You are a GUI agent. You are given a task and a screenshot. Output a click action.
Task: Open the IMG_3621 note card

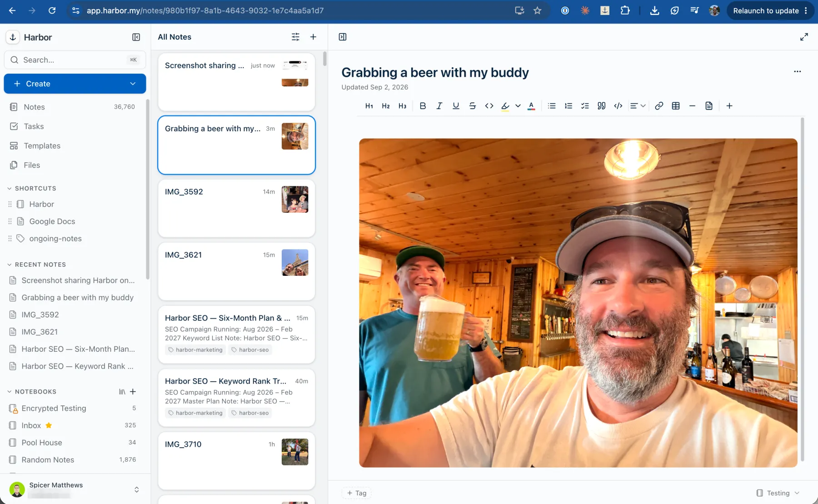[236, 271]
